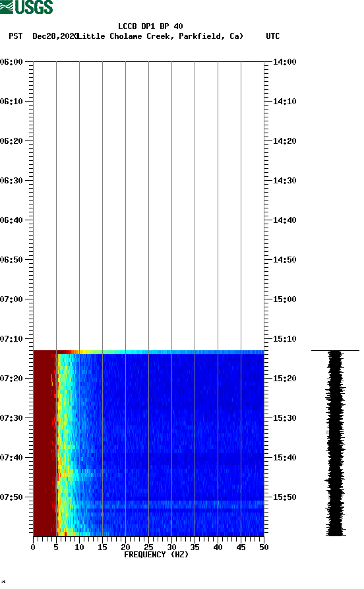Click the USGS logo

[26, 7]
